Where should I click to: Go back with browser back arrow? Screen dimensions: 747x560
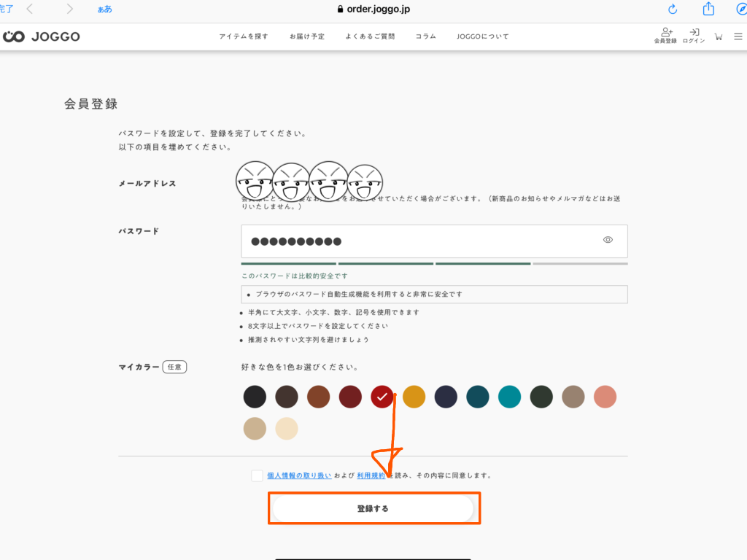click(30, 9)
